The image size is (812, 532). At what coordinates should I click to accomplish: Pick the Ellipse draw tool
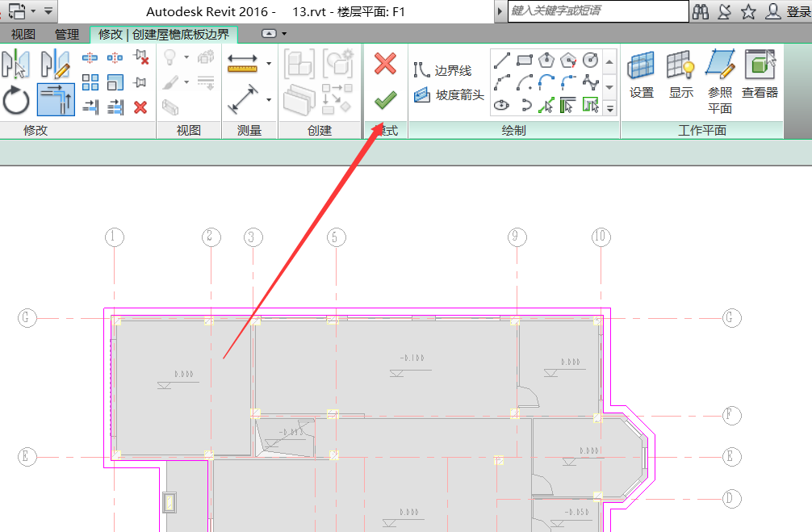pyautogui.click(x=502, y=104)
